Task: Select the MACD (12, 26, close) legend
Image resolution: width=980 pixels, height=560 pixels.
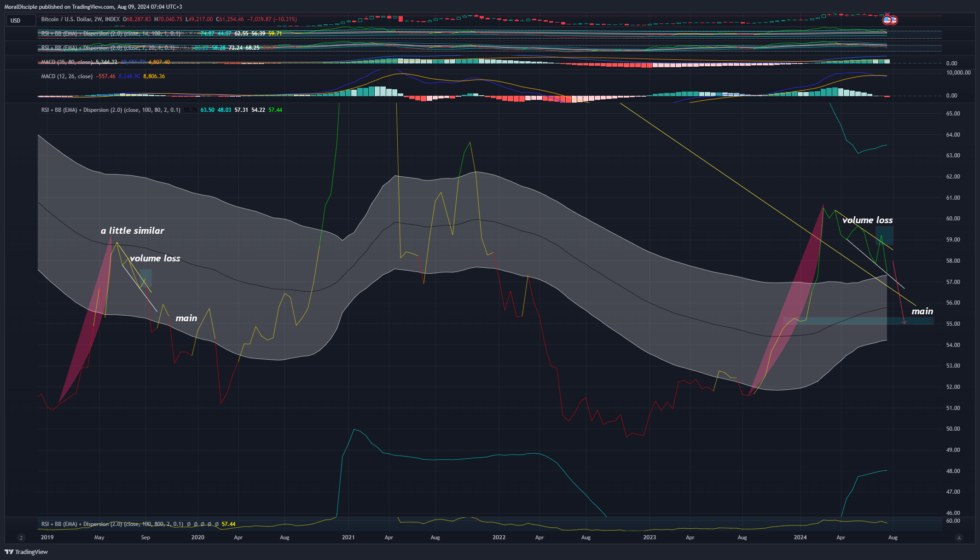Action: click(67, 76)
